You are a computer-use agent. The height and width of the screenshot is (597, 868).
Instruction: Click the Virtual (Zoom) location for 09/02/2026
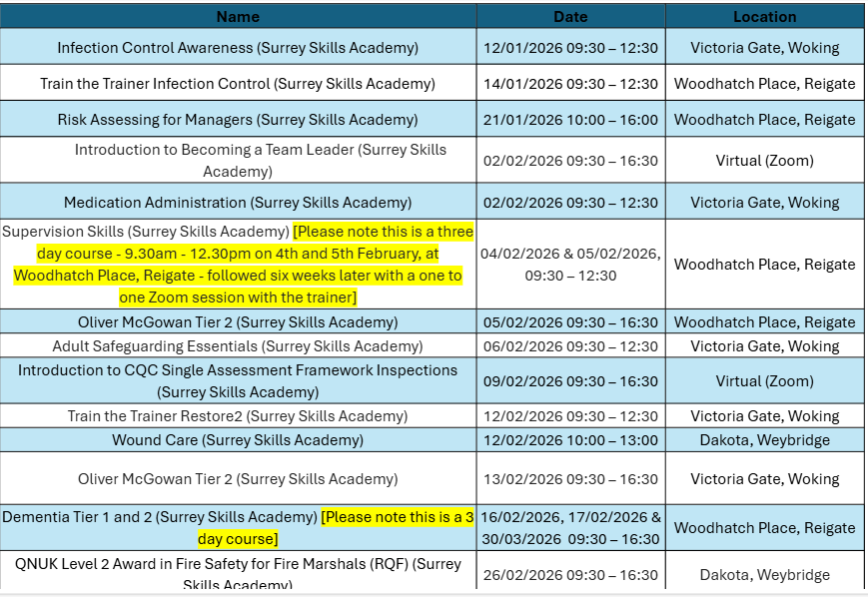[x=764, y=380]
